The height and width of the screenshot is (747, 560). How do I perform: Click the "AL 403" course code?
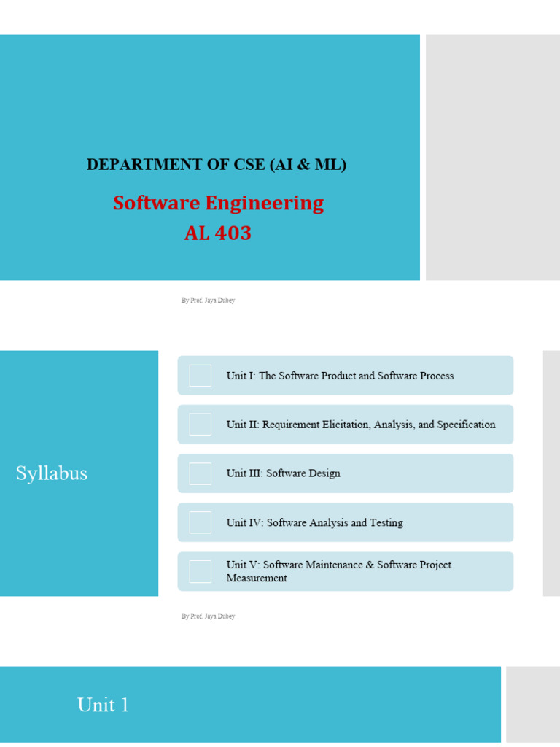click(x=217, y=233)
